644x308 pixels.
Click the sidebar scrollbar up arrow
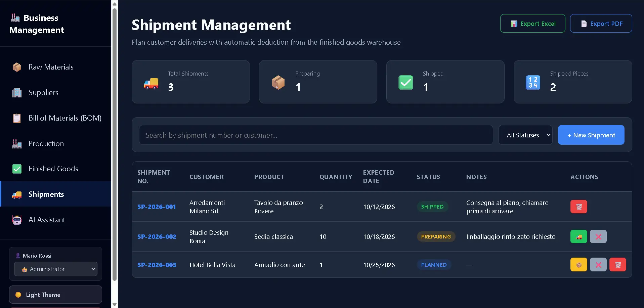point(115,4)
